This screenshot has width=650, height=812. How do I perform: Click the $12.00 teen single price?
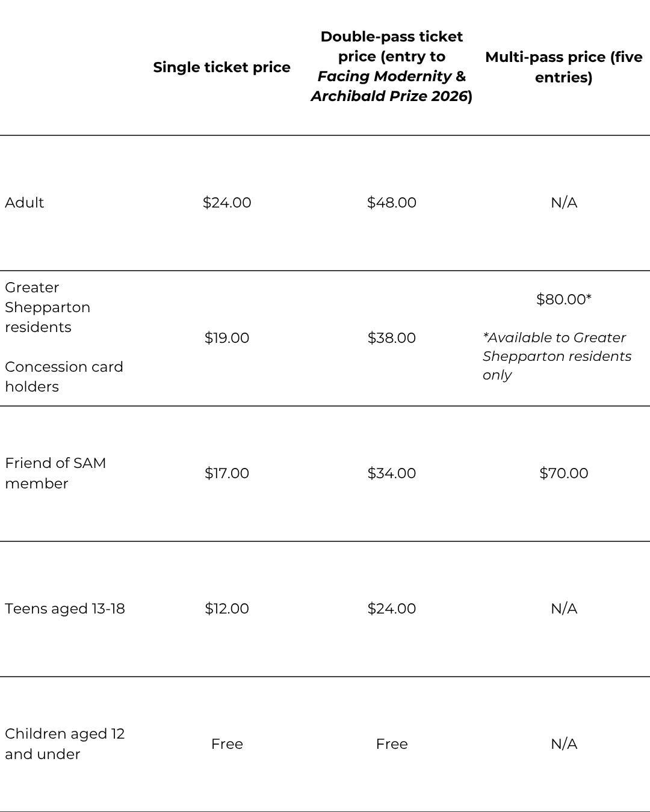[x=227, y=609]
